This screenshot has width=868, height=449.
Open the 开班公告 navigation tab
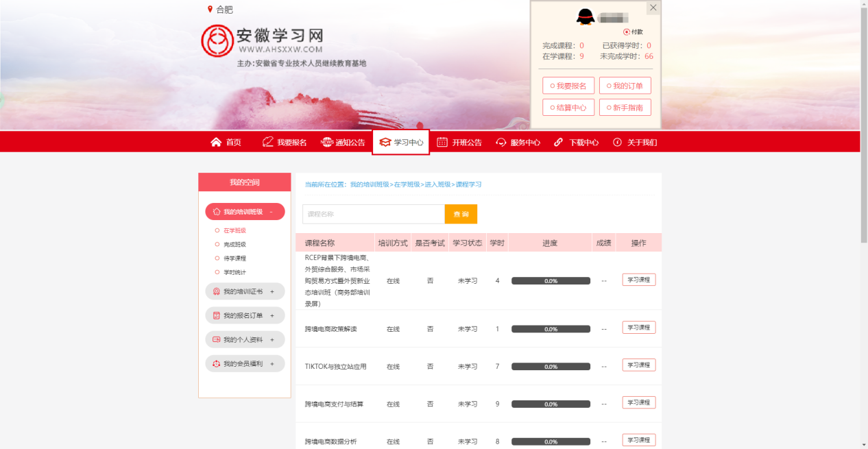(x=459, y=142)
